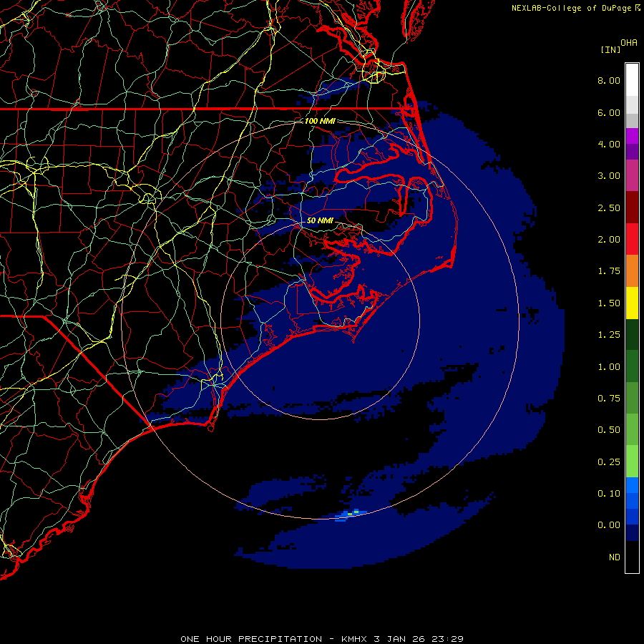The height and width of the screenshot is (644, 644).
Task: Click the 0.25 legend value
Action: (x=609, y=462)
